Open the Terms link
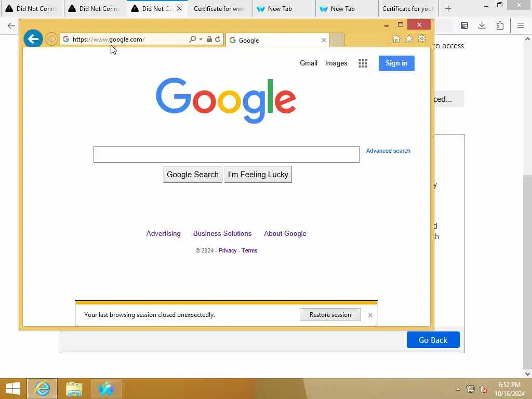Image resolution: width=532 pixels, height=399 pixels. point(249,250)
